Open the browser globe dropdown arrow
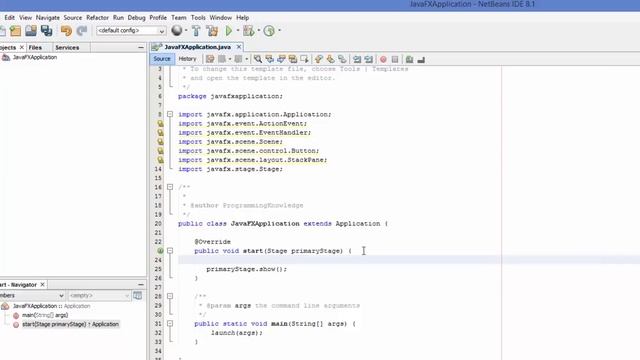This screenshot has width=640, height=360. pos(186,30)
